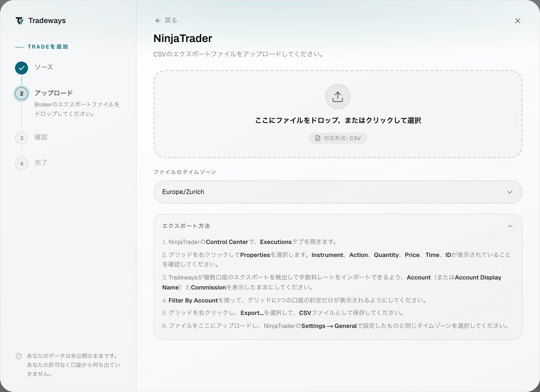Click the privacy shield icon

tap(19, 356)
